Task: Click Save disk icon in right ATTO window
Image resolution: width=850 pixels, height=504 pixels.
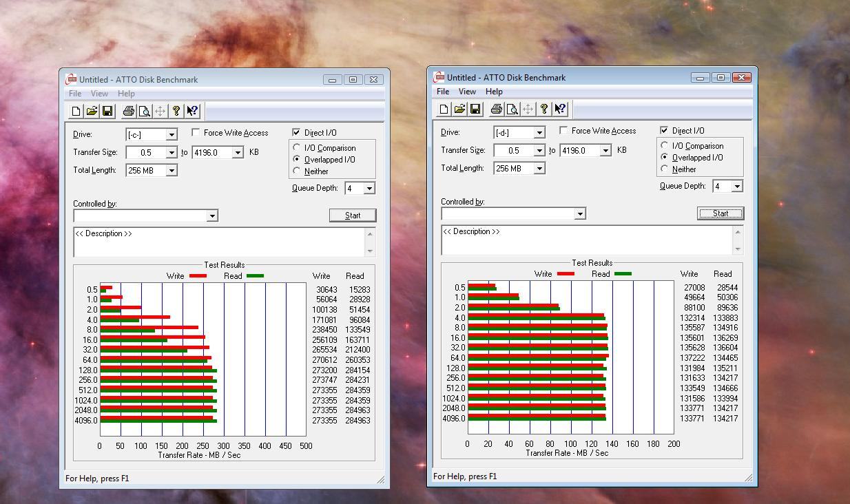Action: (475, 109)
